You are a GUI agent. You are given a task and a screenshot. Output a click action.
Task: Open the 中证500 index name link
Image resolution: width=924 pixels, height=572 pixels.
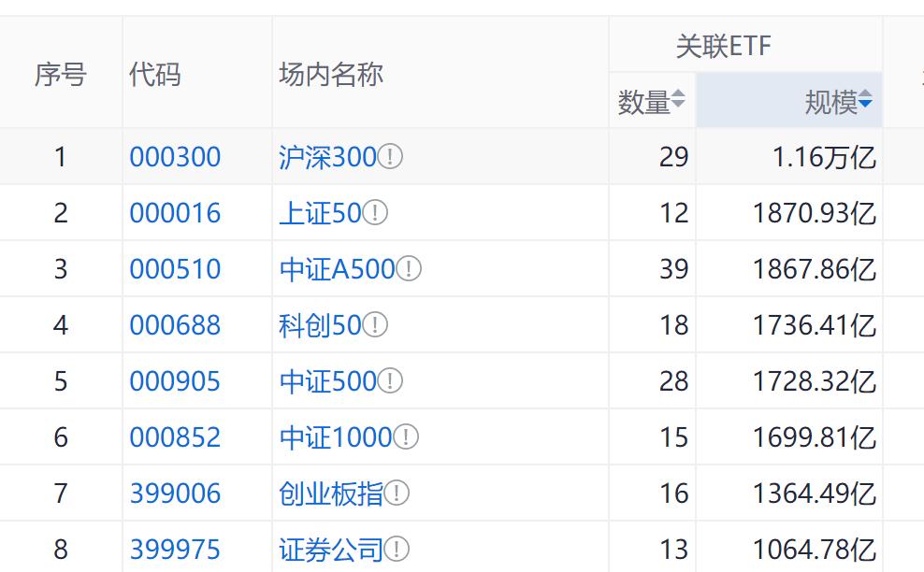point(327,381)
